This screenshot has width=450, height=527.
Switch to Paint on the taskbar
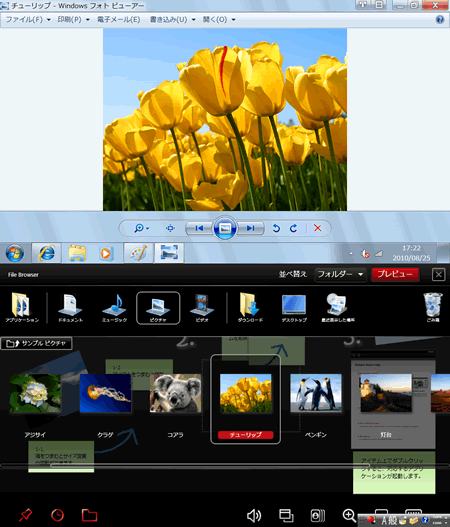pos(138,253)
